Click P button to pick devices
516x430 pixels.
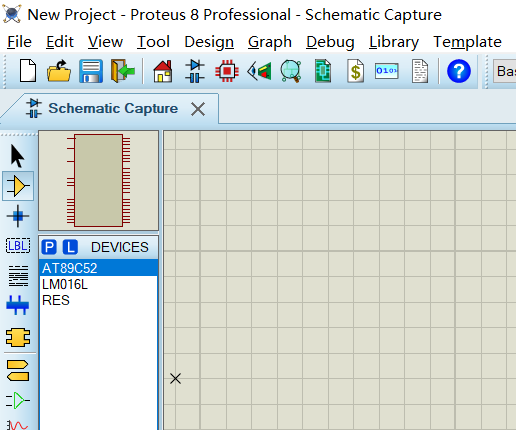(49, 247)
